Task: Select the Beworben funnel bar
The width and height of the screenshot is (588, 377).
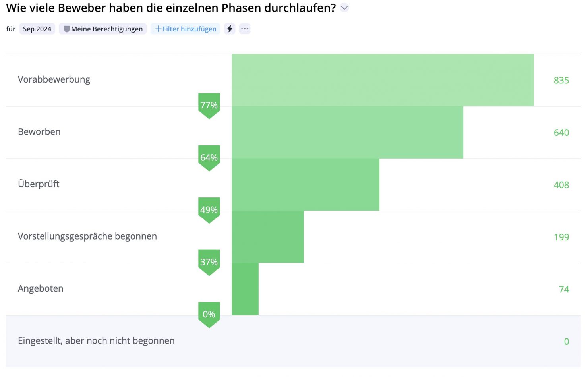Action: coord(347,132)
